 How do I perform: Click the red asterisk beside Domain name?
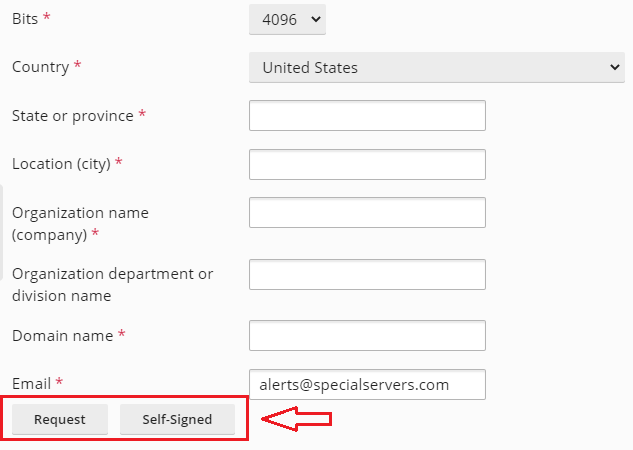pyautogui.click(x=121, y=335)
